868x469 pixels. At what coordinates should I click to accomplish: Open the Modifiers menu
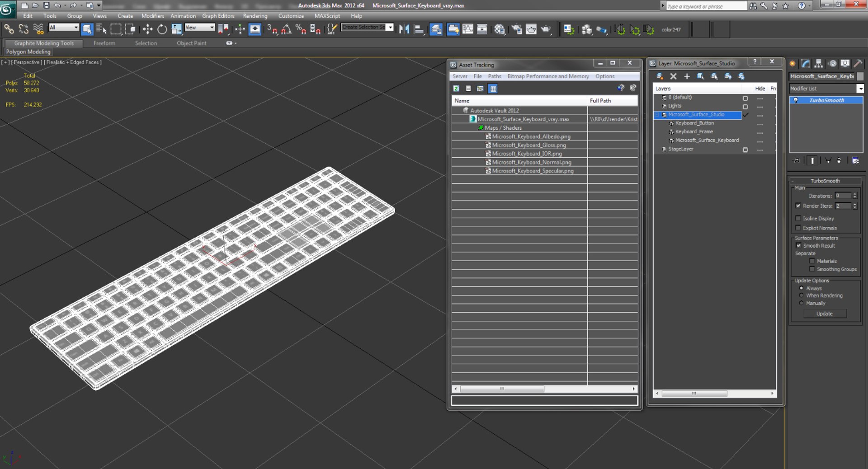(x=153, y=16)
